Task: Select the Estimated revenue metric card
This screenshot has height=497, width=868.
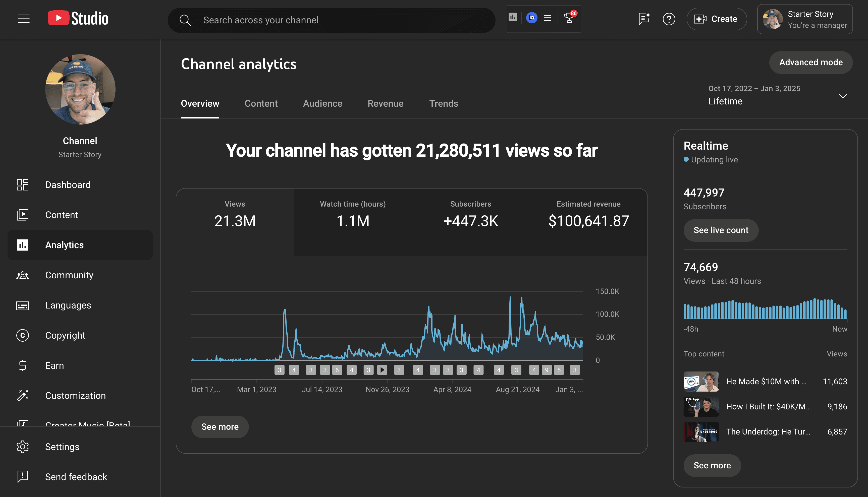Action: tap(588, 222)
